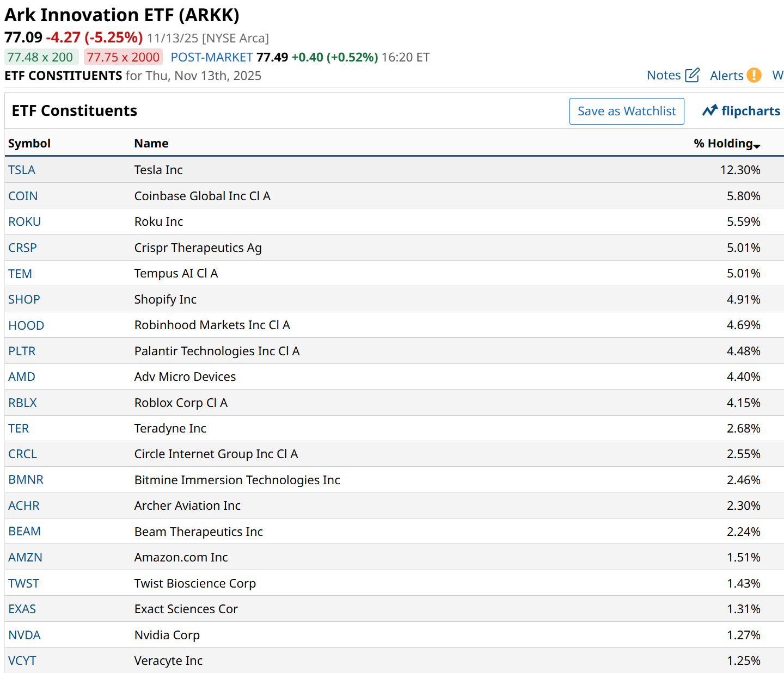Select the Nvidia Corp name cell
The width and height of the screenshot is (784, 673).
pyautogui.click(x=167, y=635)
